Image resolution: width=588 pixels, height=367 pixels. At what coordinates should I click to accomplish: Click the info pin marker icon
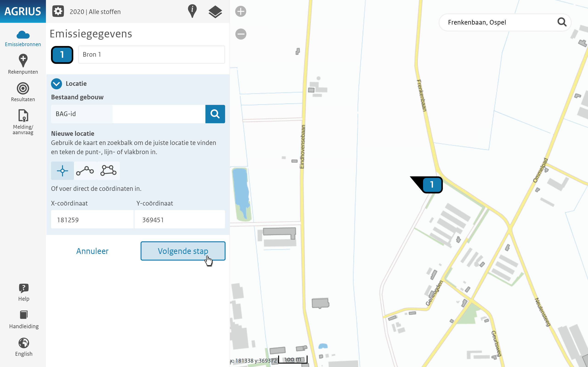coord(192,11)
